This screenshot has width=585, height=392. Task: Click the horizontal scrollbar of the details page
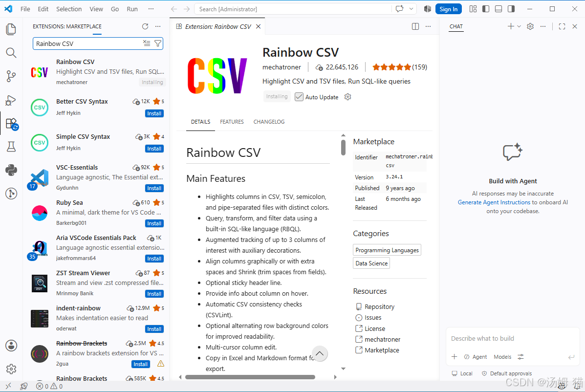[x=250, y=377]
